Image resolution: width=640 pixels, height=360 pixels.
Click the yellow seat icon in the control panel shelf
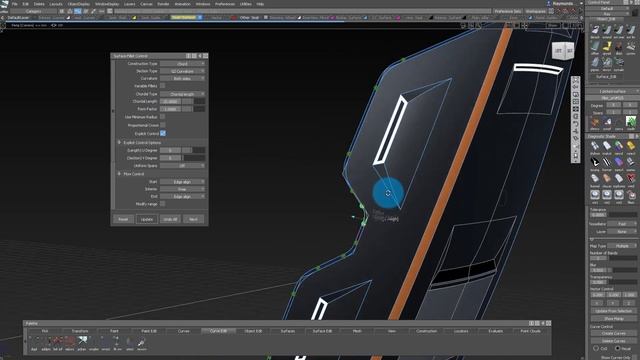[x=607, y=48]
